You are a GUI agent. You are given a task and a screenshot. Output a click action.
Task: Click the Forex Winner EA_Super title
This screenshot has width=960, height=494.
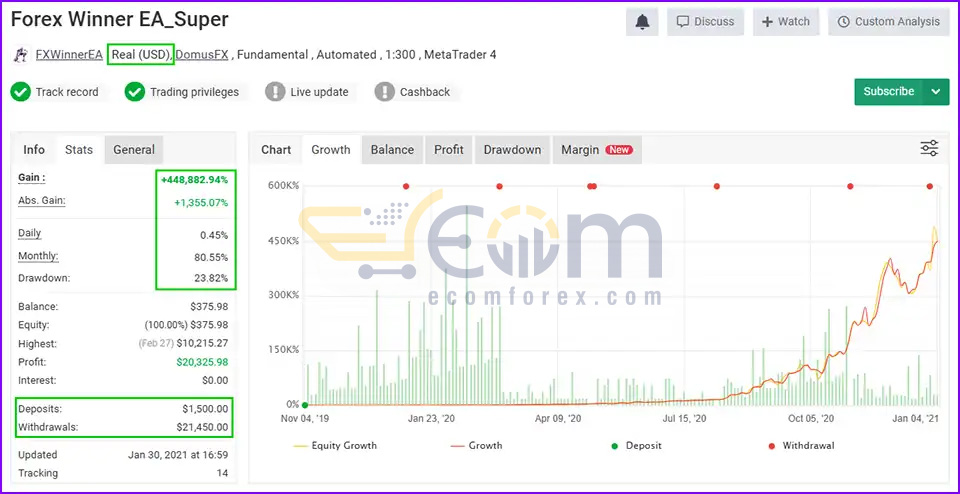click(x=120, y=20)
